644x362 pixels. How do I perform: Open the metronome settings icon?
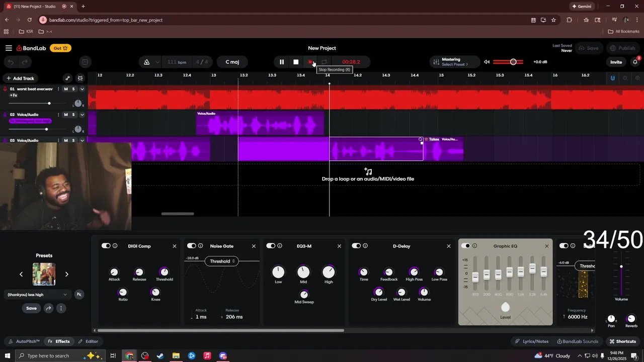click(147, 62)
